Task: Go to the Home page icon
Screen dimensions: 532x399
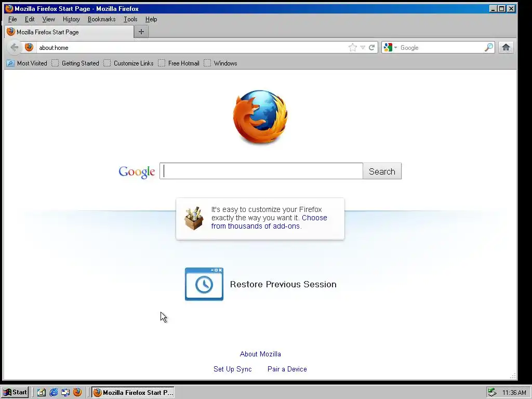Action: [x=506, y=47]
